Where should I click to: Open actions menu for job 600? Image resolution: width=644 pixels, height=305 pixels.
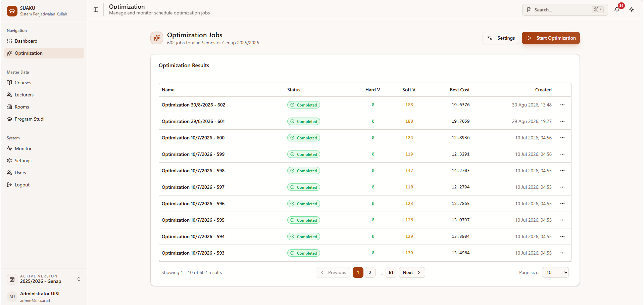[x=562, y=138]
